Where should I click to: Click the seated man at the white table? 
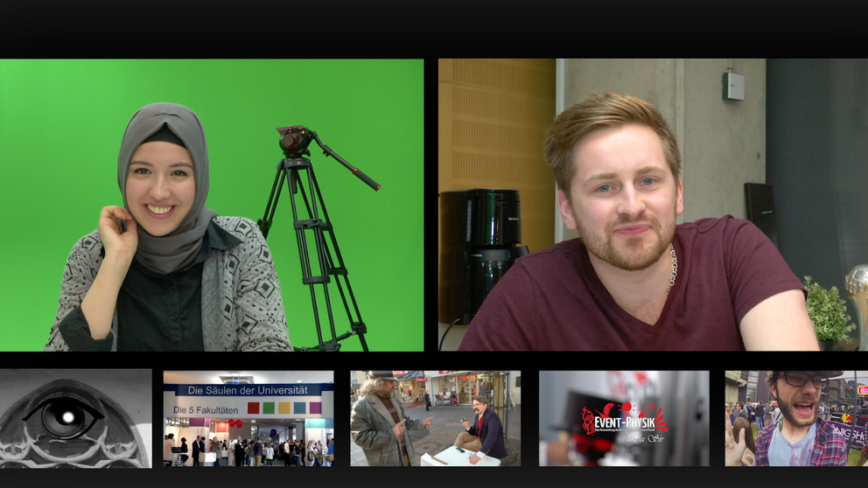pyautogui.click(x=484, y=430)
